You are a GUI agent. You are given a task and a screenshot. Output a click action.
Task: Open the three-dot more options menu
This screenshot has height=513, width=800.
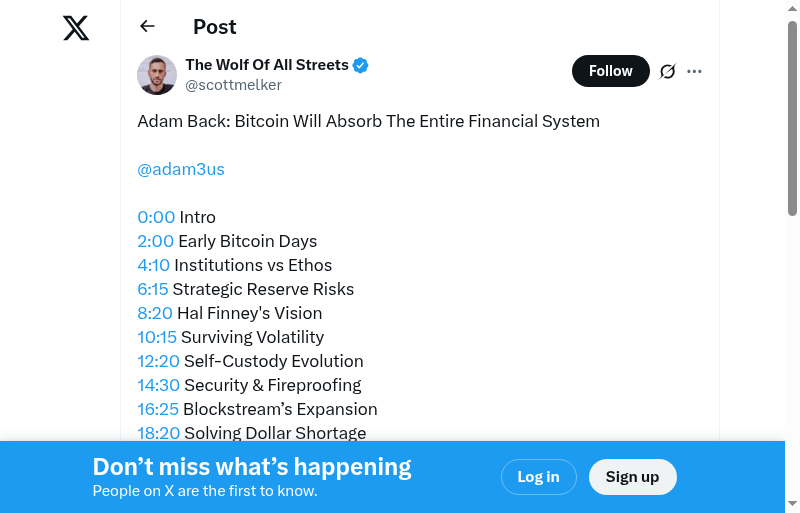coord(695,71)
